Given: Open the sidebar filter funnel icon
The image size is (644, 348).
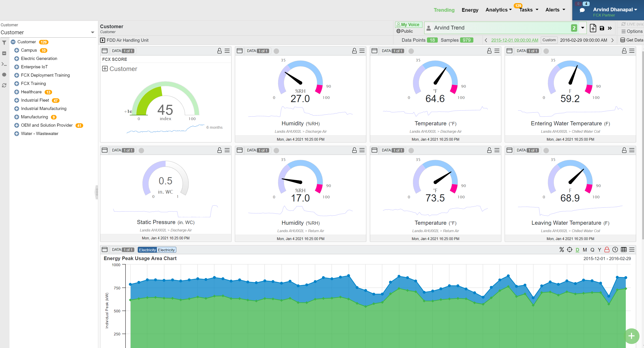Looking at the screenshot, I should pyautogui.click(x=4, y=43).
